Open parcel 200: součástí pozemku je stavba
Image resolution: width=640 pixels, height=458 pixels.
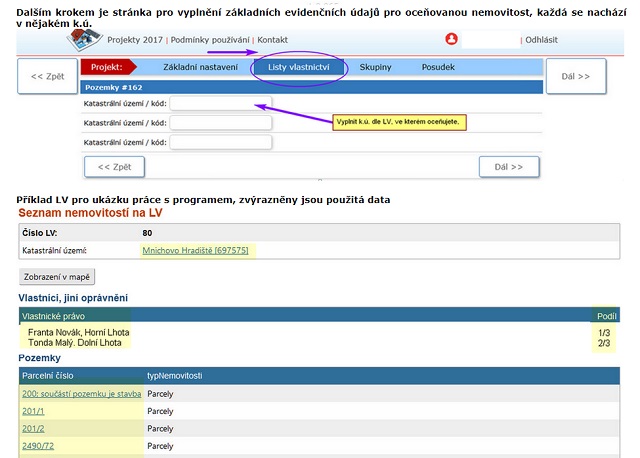point(82,394)
